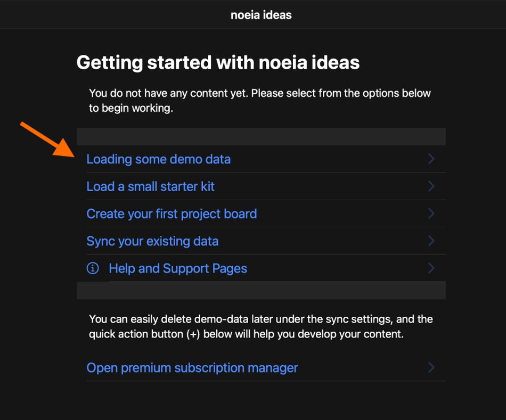Click the gray section band above the options list
Viewport: 506px width, 420px height.
261,136
